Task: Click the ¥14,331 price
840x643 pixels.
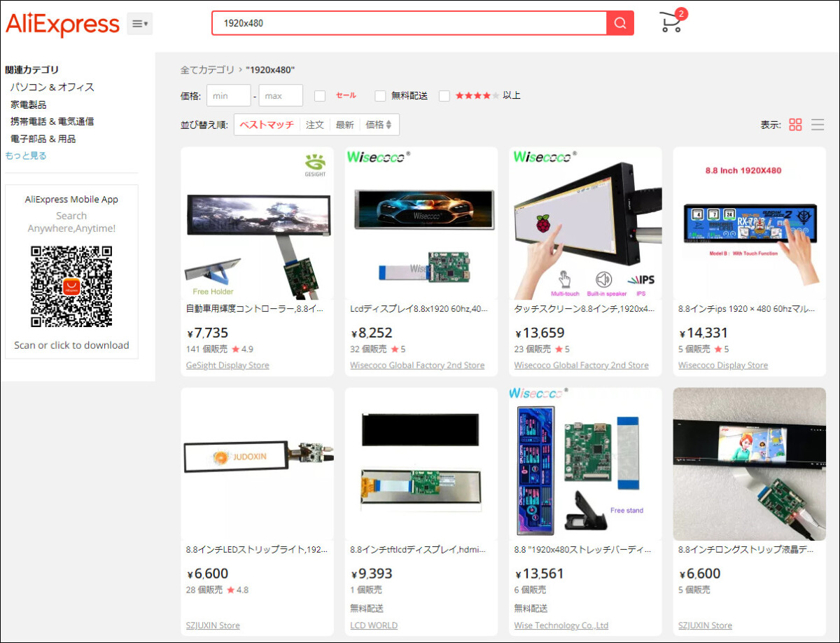Action: coord(703,333)
